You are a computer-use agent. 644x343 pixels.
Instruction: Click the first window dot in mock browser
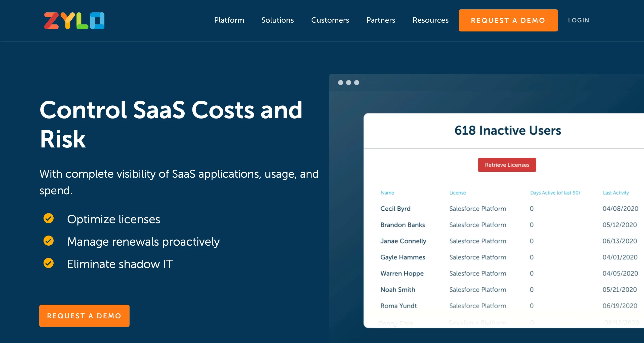coord(341,83)
